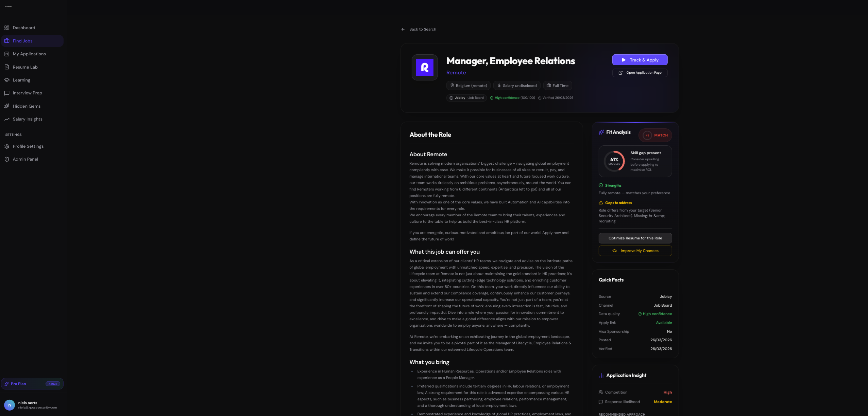Open Resume Lab from sidebar
Viewport: 868px width, 416px height.
point(25,67)
